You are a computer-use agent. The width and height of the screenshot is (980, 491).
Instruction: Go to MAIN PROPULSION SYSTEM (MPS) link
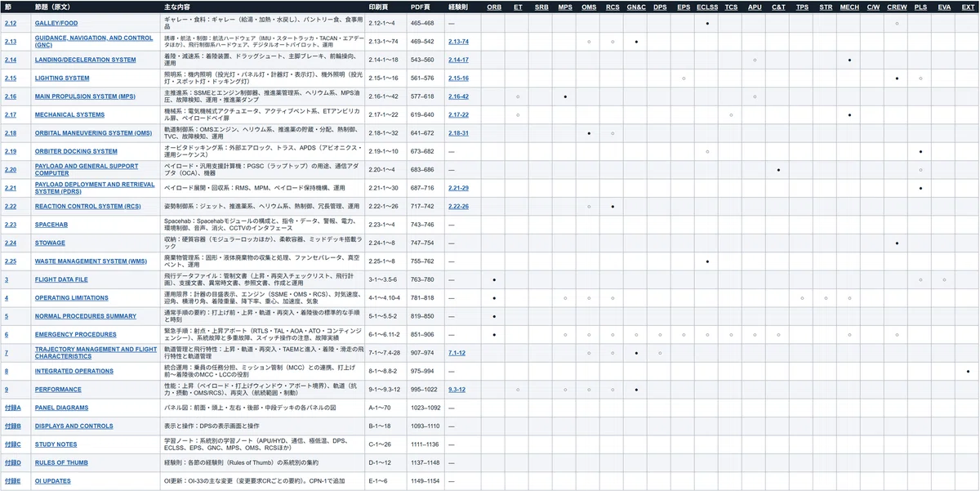click(85, 96)
